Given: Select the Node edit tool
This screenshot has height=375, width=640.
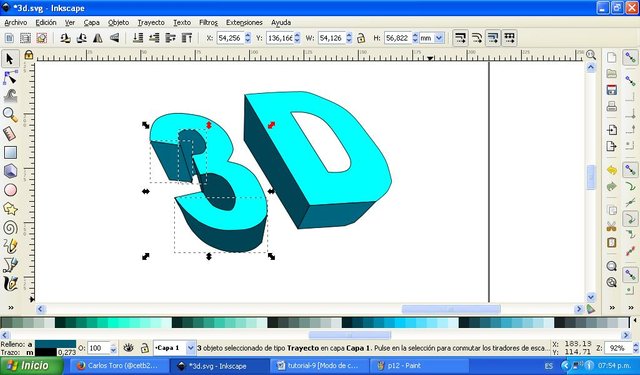Looking at the screenshot, I should tap(10, 78).
